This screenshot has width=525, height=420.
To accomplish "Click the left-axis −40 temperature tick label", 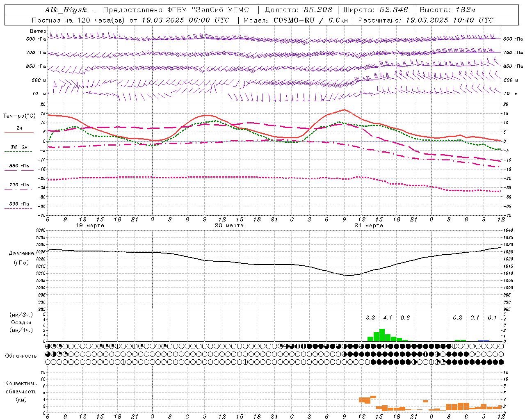I will [x=41, y=215].
